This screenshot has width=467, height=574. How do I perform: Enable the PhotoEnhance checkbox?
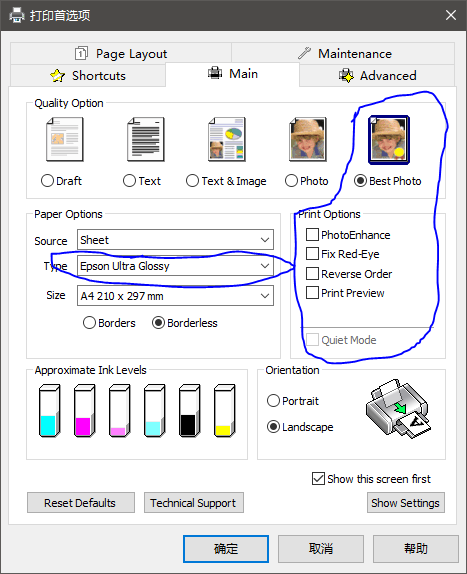pyautogui.click(x=312, y=235)
